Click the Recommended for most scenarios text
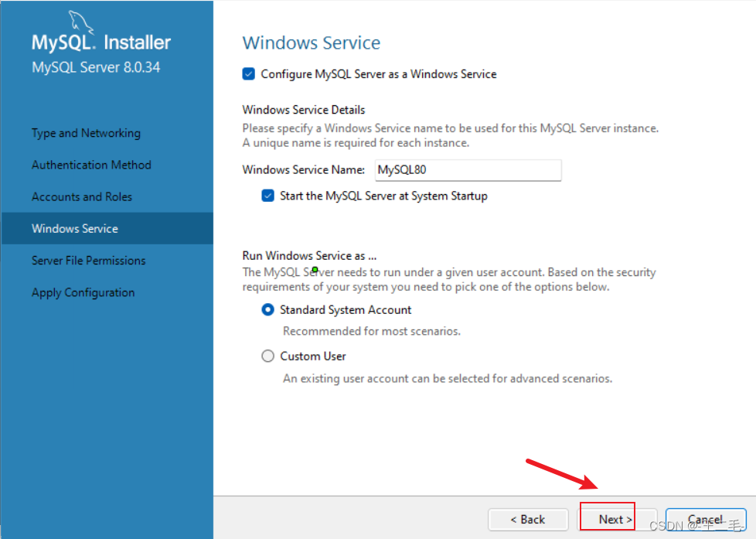The width and height of the screenshot is (756, 539). 372,331
